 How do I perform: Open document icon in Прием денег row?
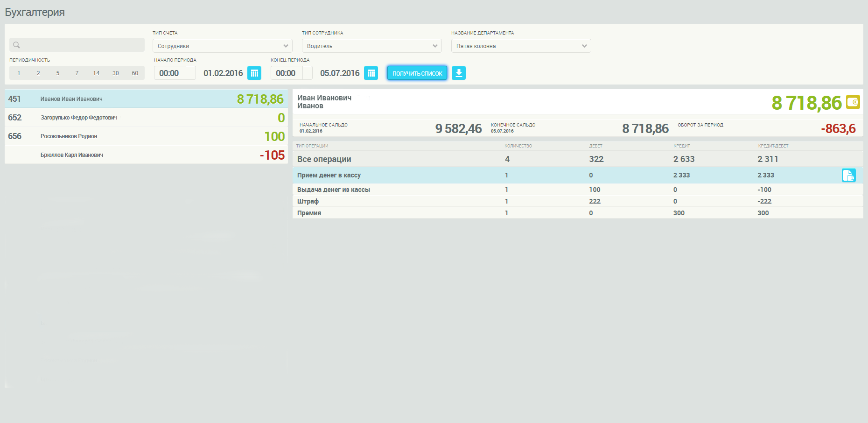pyautogui.click(x=848, y=176)
